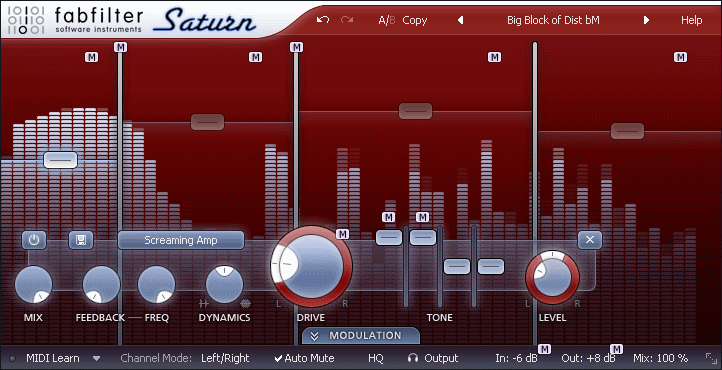Click the third band's top M badge
Viewport: 722px width, 370px height.
coord(495,57)
